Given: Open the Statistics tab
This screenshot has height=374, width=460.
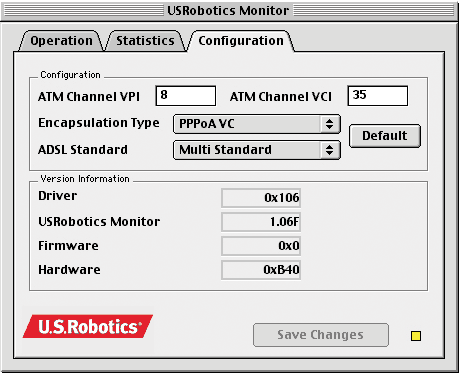Looking at the screenshot, I should pos(145,41).
